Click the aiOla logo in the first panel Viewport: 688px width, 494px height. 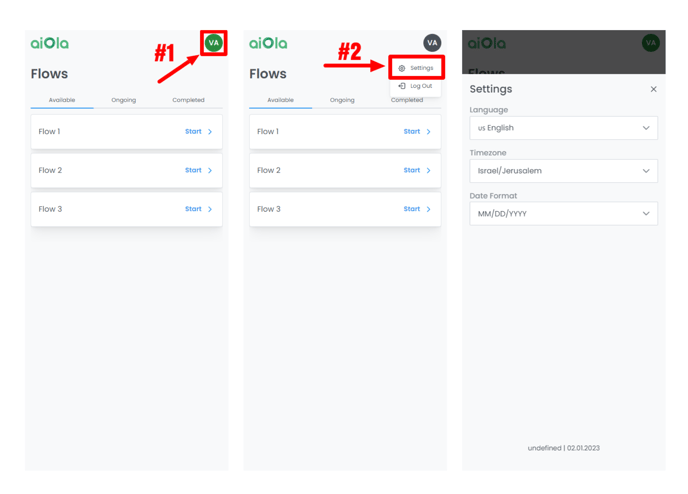coord(50,43)
